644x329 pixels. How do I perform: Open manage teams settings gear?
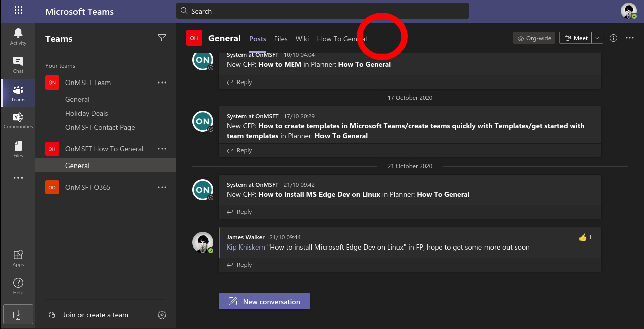click(x=162, y=315)
